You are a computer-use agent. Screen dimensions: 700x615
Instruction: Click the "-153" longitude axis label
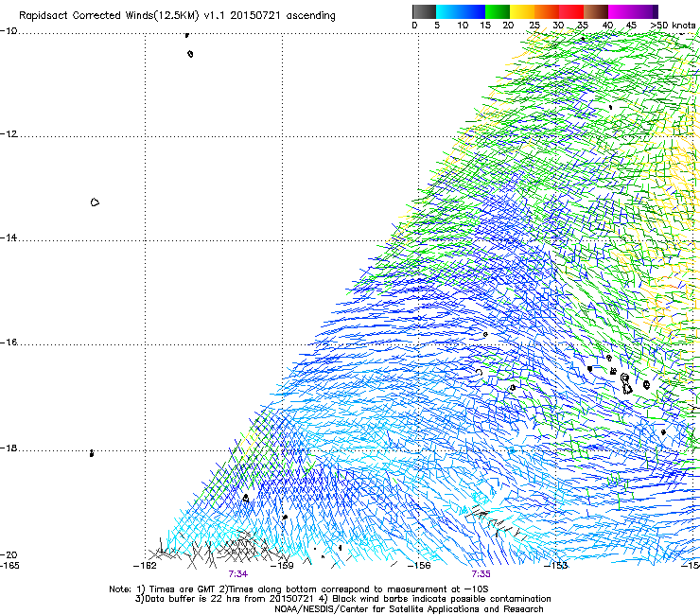(x=556, y=566)
